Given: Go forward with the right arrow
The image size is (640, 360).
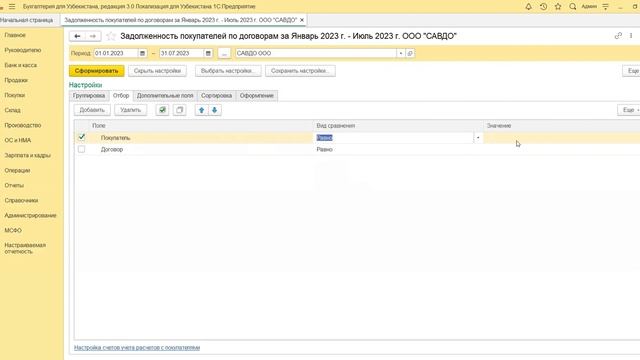Looking at the screenshot, I should pyautogui.click(x=93, y=36).
